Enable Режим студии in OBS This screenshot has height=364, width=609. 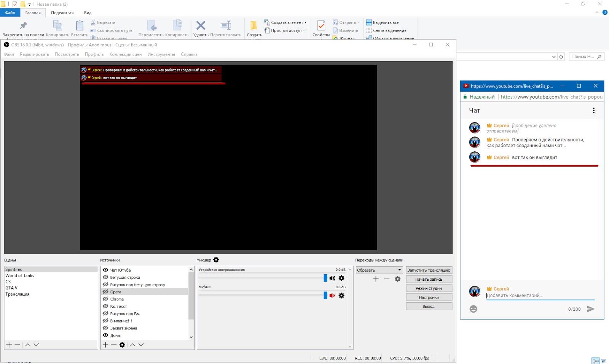[x=429, y=288]
